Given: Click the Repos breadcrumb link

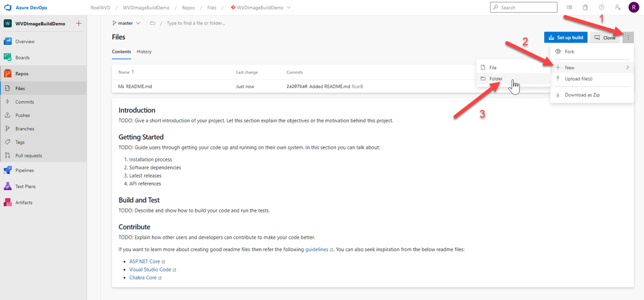Looking at the screenshot, I should pyautogui.click(x=188, y=7).
